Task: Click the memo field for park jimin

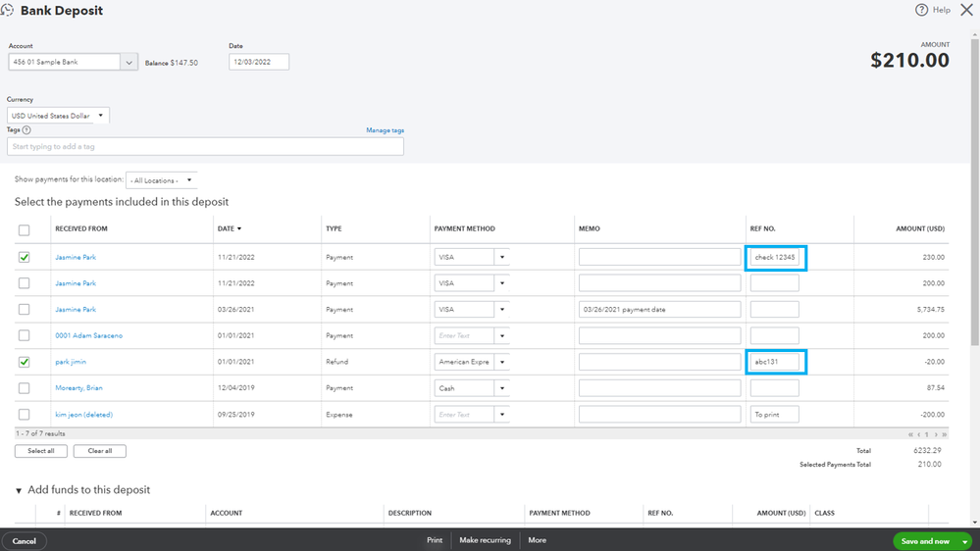Action: tap(659, 362)
